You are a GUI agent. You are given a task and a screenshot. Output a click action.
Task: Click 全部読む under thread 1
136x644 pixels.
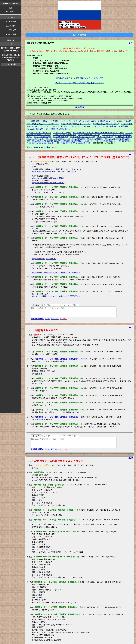click(x=34, y=319)
